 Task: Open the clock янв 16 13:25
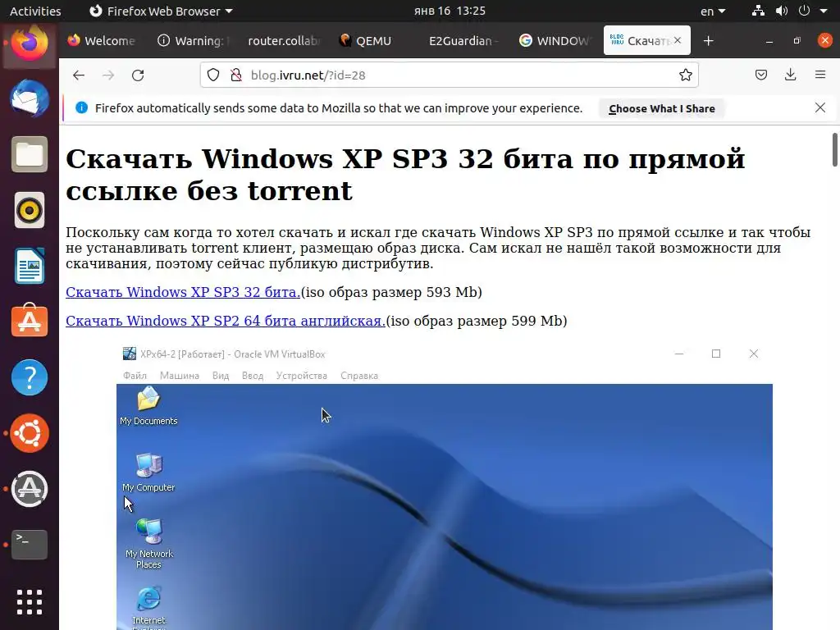pyautogui.click(x=450, y=11)
